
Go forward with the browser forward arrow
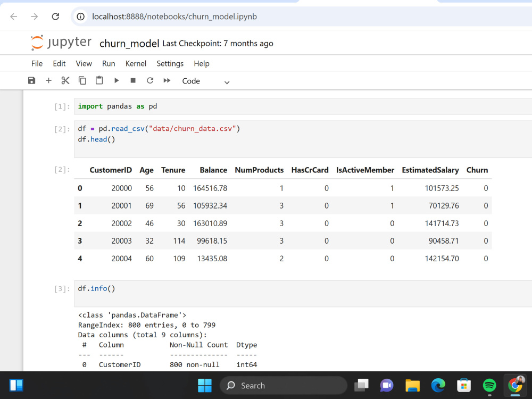[x=34, y=16]
